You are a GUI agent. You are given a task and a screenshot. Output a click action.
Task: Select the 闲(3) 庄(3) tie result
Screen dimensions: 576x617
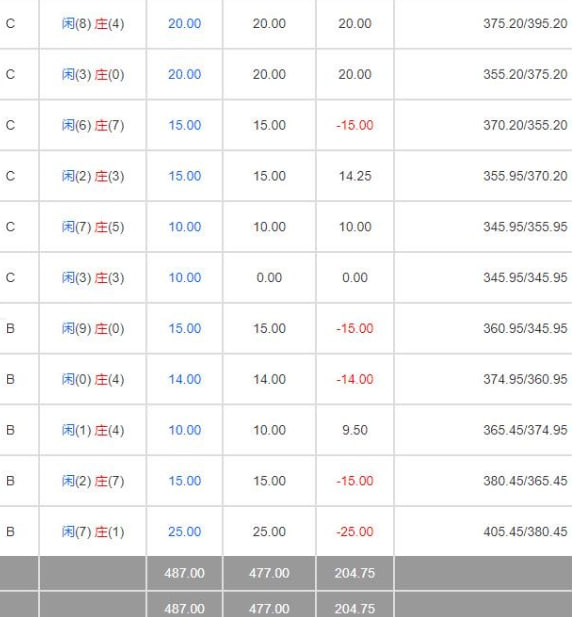coord(93,278)
